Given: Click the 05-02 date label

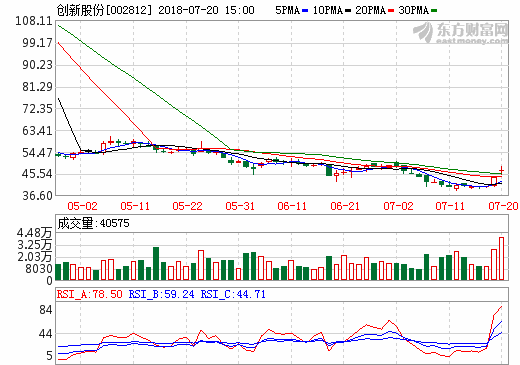Looking at the screenshot, I should 82,206.
